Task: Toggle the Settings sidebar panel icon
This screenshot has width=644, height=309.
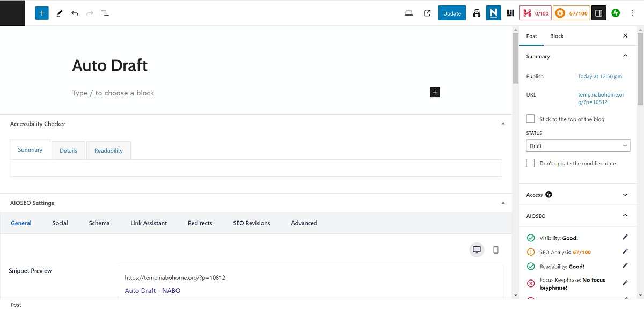Action: click(x=599, y=13)
